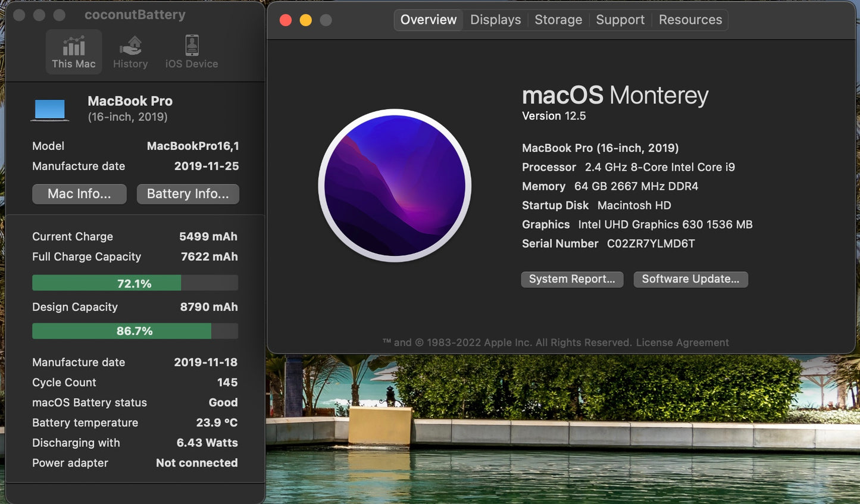The image size is (860, 504).
Task: Switch to the Displays tab
Action: [495, 20]
